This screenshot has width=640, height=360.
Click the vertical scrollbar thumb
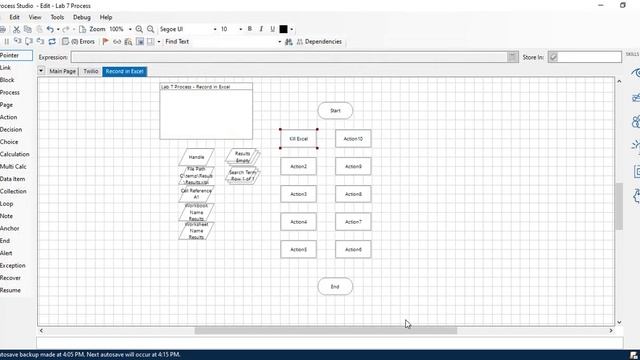(x=619, y=206)
